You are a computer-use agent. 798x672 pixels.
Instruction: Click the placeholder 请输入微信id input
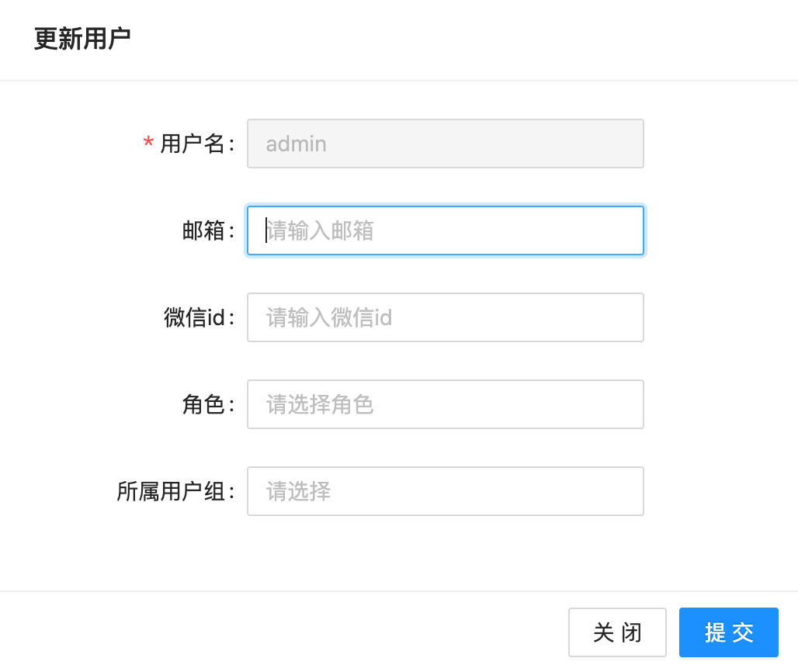pos(445,317)
